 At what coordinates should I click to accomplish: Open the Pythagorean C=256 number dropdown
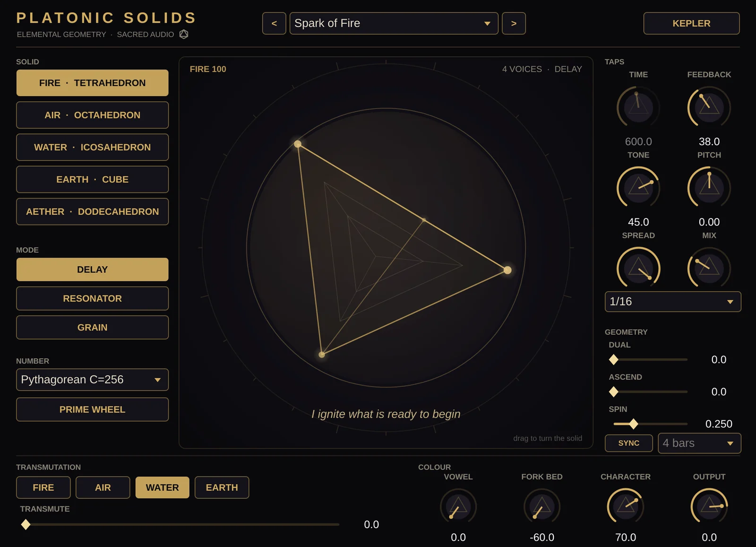coord(93,380)
